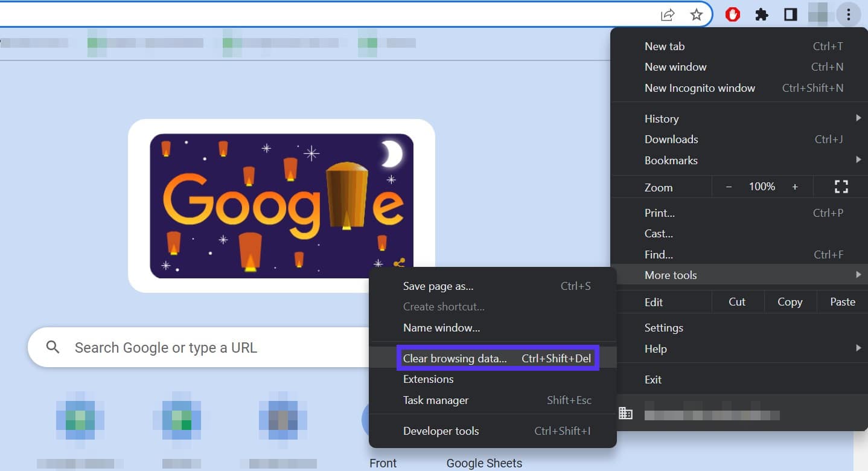Image resolution: width=868 pixels, height=471 pixels.
Task: Select Clear browsing data
Action: coord(455,358)
